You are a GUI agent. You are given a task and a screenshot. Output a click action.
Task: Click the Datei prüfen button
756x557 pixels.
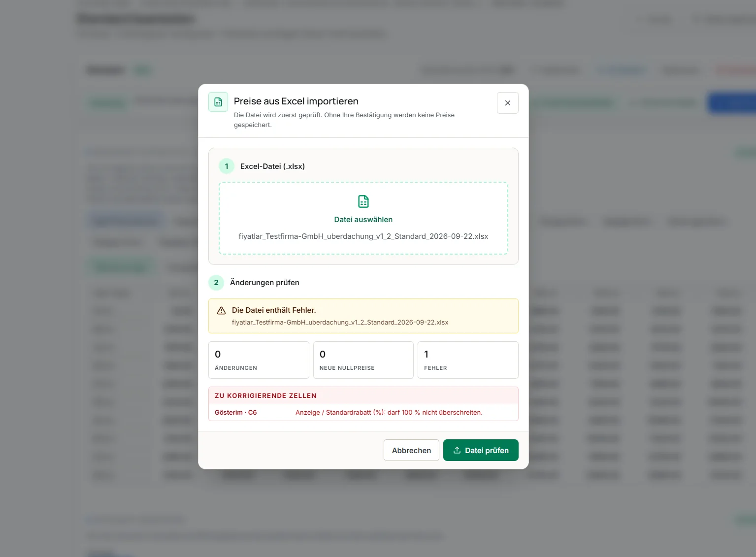(481, 450)
